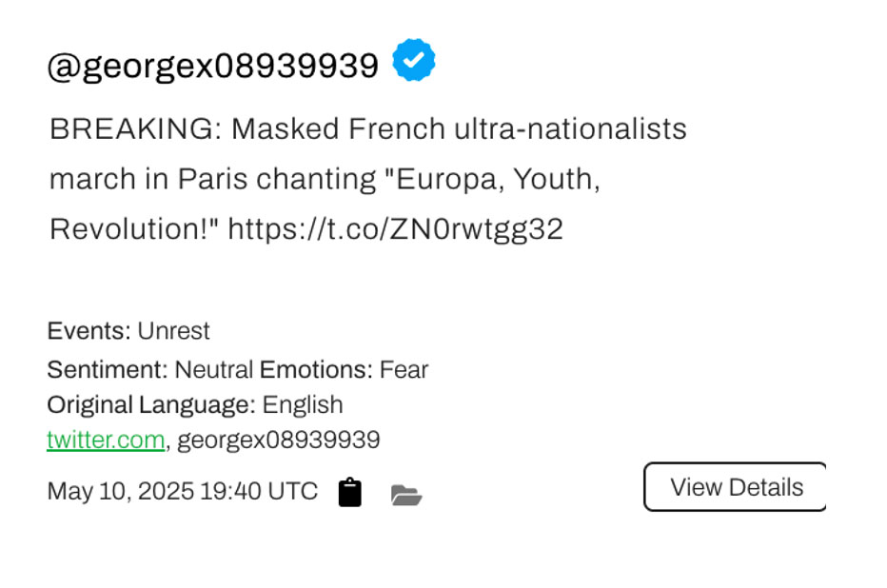Open the View Details button
This screenshot has height=588, width=887.
735,487
